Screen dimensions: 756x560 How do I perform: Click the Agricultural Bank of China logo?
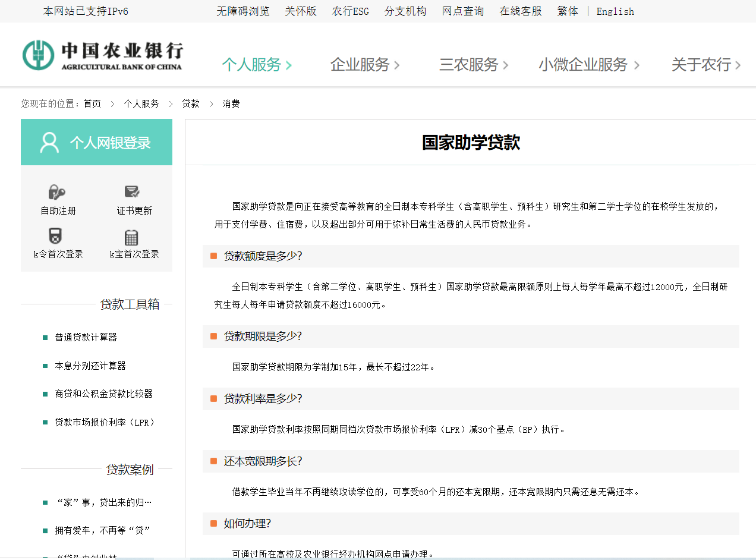[x=102, y=55]
